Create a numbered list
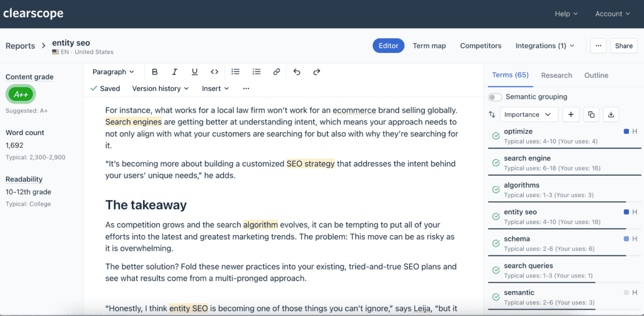The image size is (644, 316). [x=257, y=72]
